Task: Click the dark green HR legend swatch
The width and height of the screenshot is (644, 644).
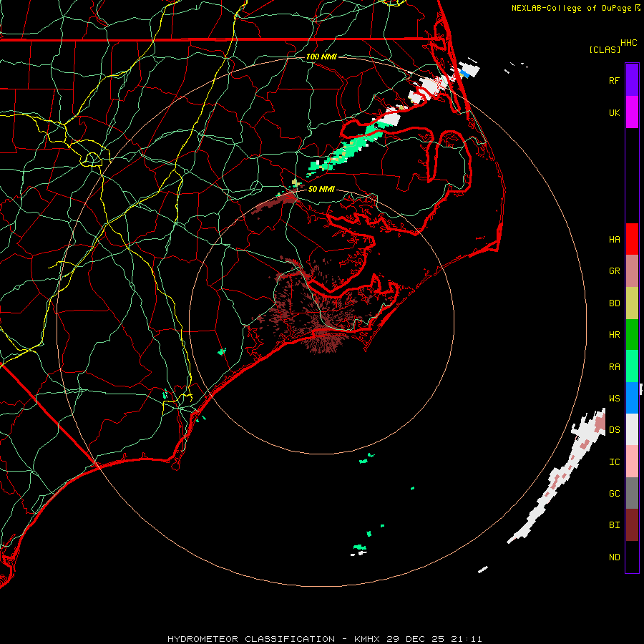Action: pos(632,335)
